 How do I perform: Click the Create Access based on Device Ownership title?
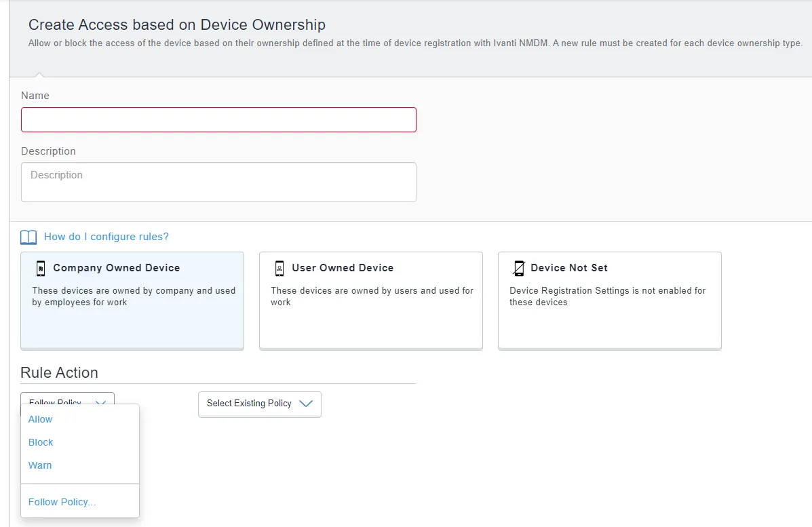177,25
